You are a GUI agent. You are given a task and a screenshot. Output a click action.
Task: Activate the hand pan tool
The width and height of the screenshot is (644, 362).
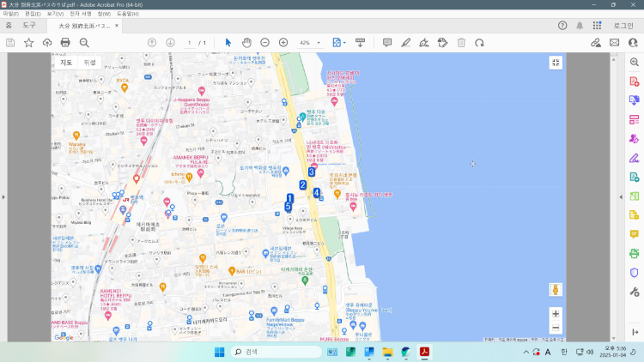pyautogui.click(x=246, y=43)
